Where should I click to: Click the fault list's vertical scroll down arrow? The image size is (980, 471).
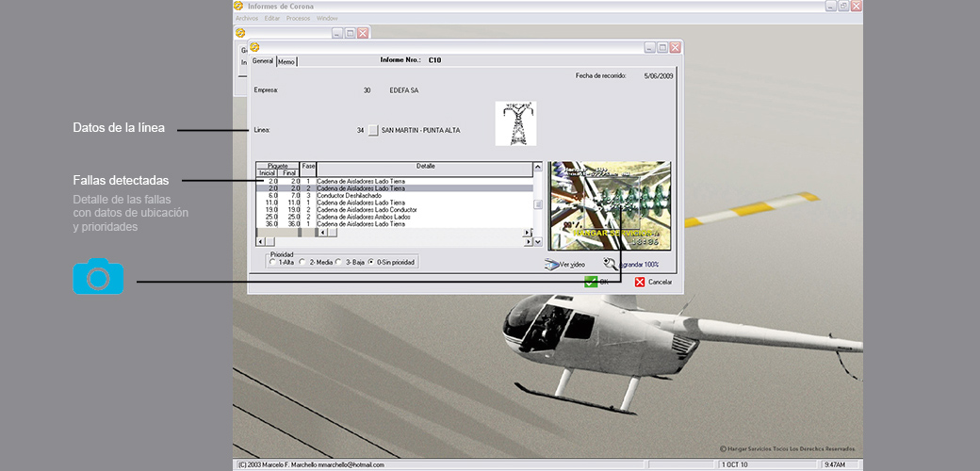point(537,241)
